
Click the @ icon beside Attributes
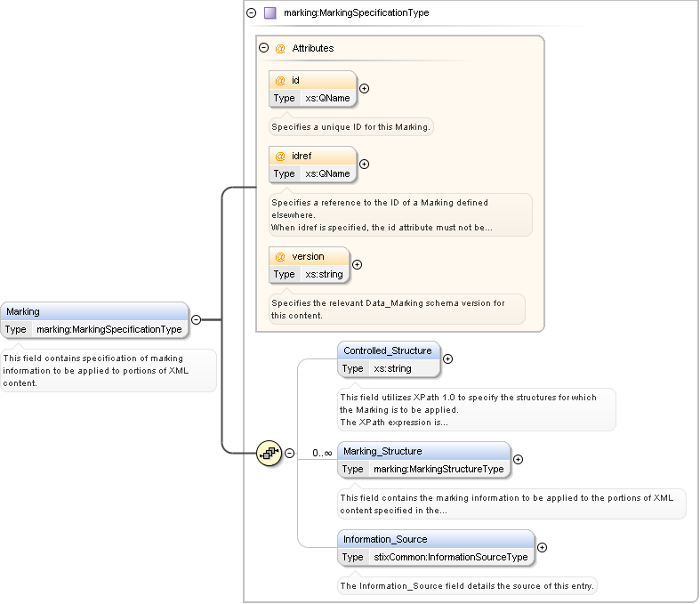pos(280,48)
